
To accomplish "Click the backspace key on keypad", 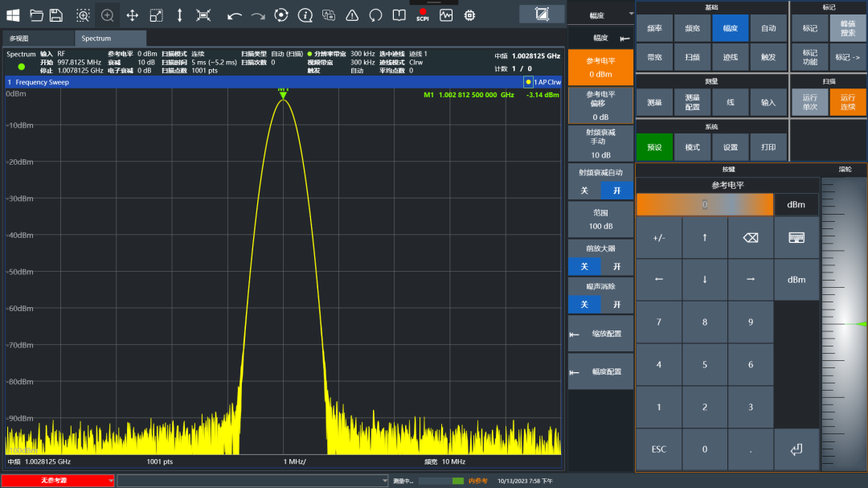I will (x=751, y=238).
